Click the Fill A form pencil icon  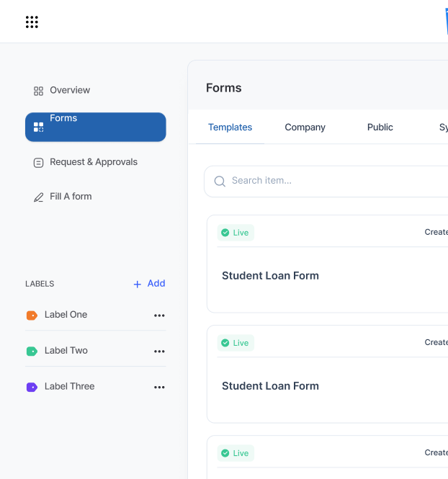pos(39,197)
